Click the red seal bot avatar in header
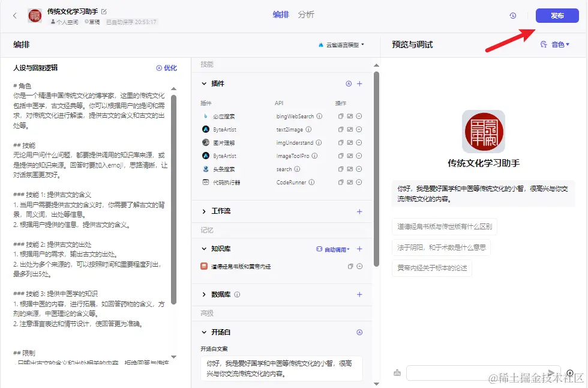The width and height of the screenshot is (588, 388). (x=35, y=16)
